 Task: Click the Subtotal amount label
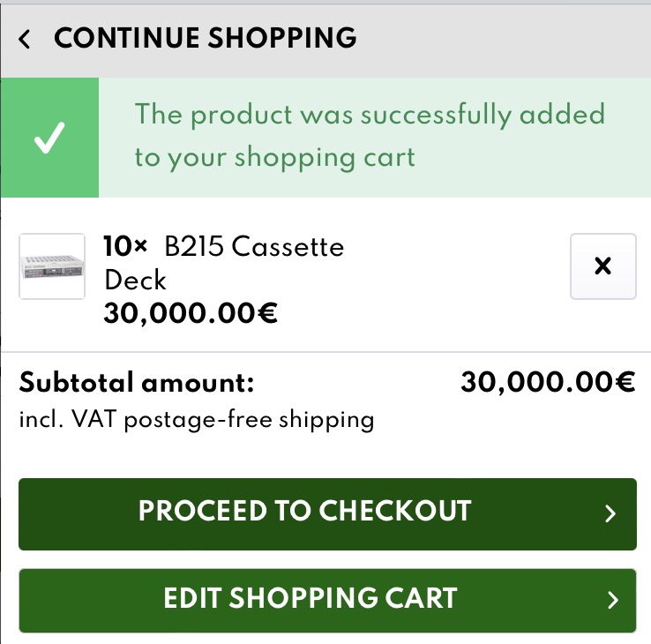point(137,383)
